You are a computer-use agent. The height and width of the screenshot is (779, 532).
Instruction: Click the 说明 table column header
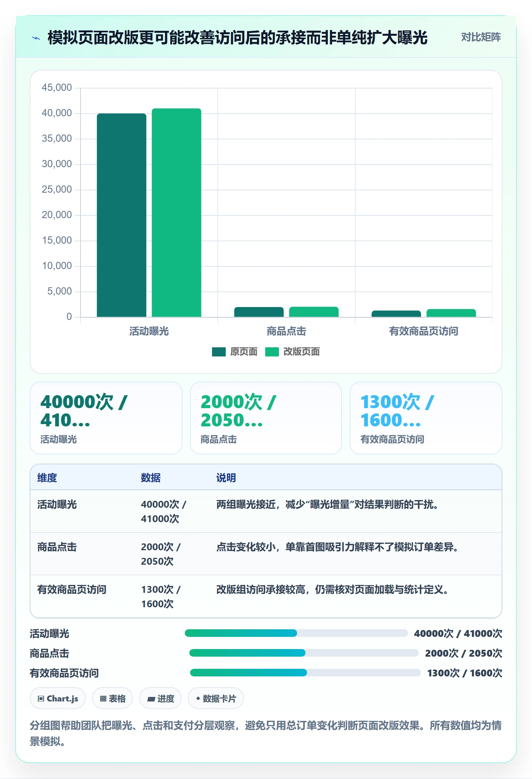[226, 478]
